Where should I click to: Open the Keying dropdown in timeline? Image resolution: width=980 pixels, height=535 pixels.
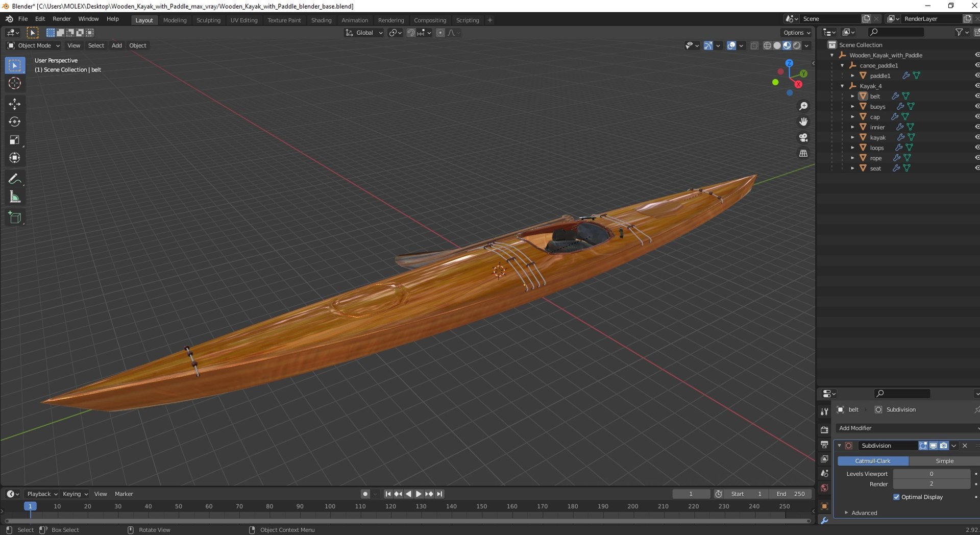pos(75,494)
